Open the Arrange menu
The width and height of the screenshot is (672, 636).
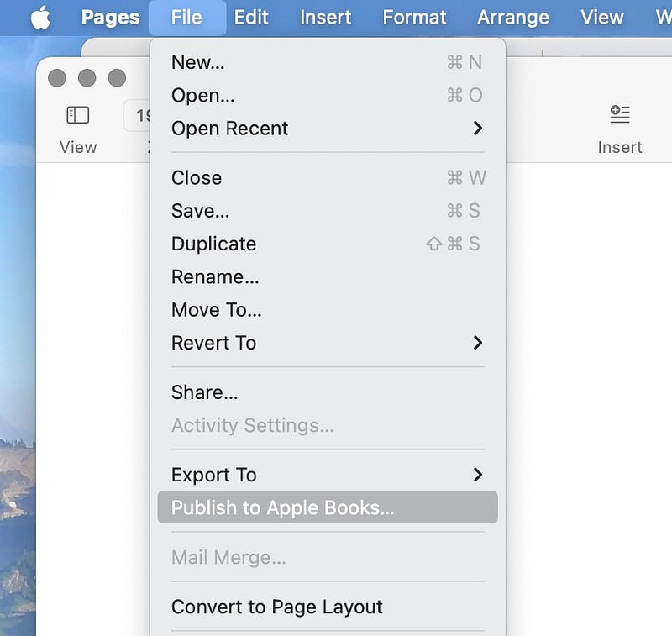pos(513,18)
